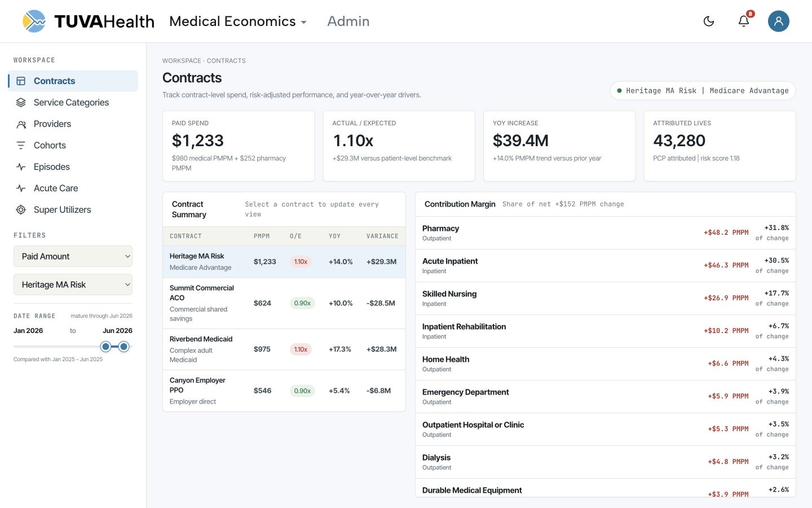Viewport: 812px width, 508px height.
Task: Click the Dialysis contribution row
Action: pyautogui.click(x=606, y=462)
